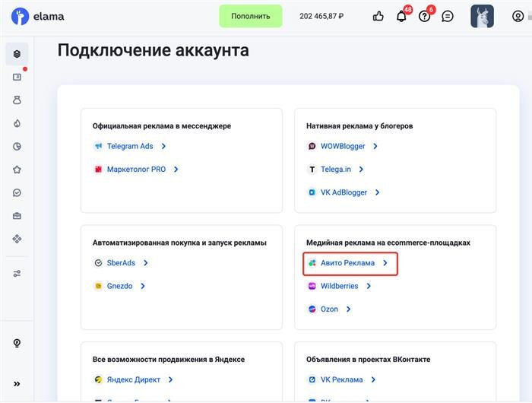
Task: Open the flame sidebar icon
Action: click(17, 123)
